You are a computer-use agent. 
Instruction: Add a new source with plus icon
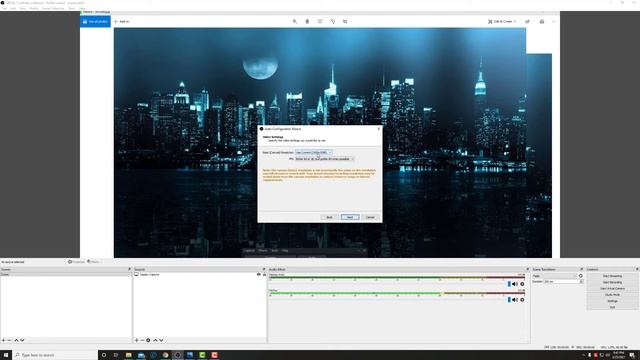pyautogui.click(x=137, y=340)
